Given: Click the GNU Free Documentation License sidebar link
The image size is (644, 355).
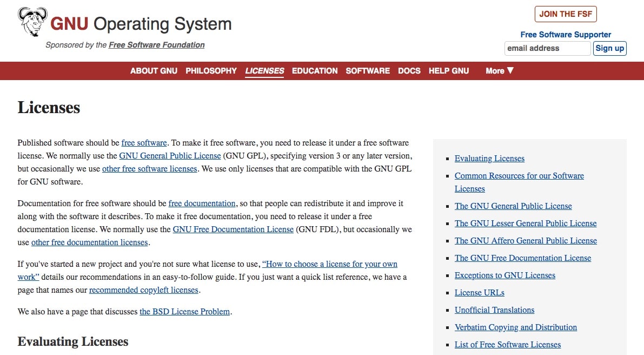Looking at the screenshot, I should coord(522,258).
